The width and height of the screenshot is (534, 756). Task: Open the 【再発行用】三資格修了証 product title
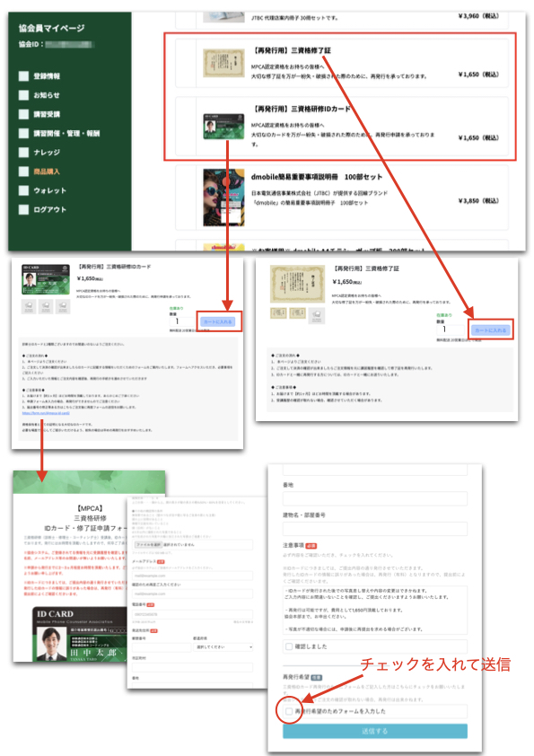tap(292, 50)
